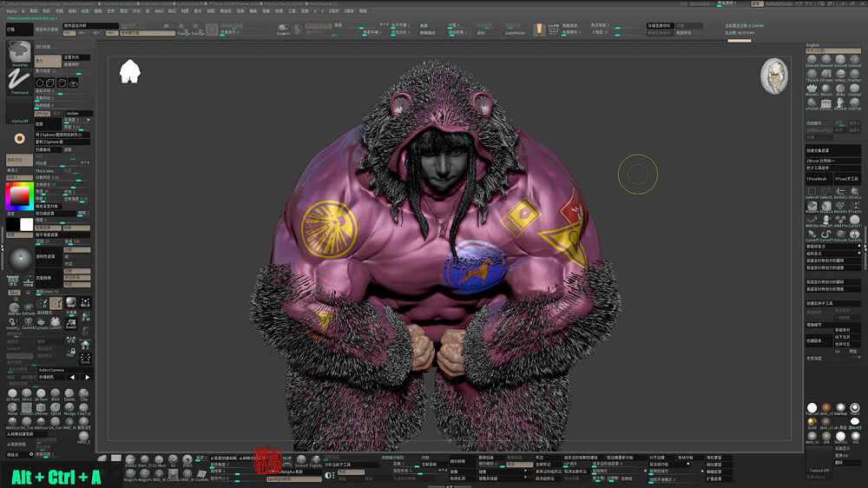The image size is (868, 488).
Task: Select the Freehand stroke type icon
Action: 19,81
